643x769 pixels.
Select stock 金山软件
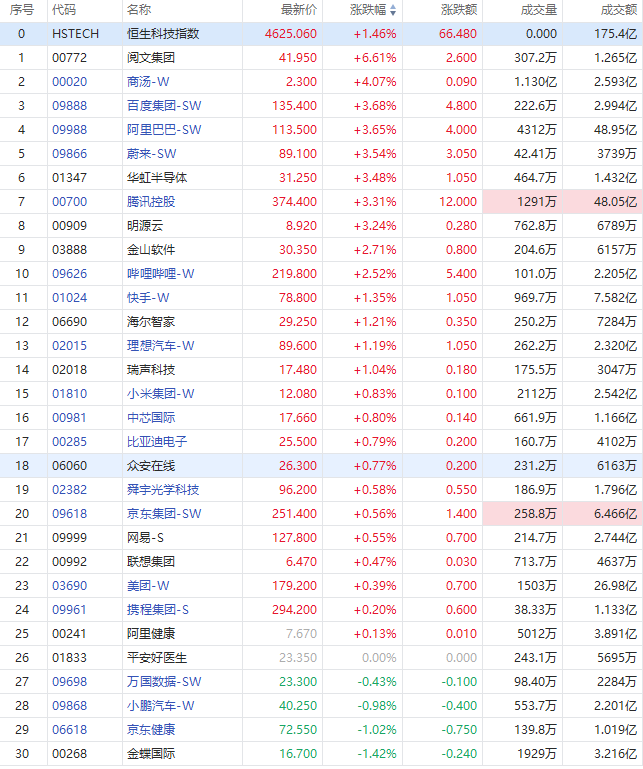coord(151,250)
